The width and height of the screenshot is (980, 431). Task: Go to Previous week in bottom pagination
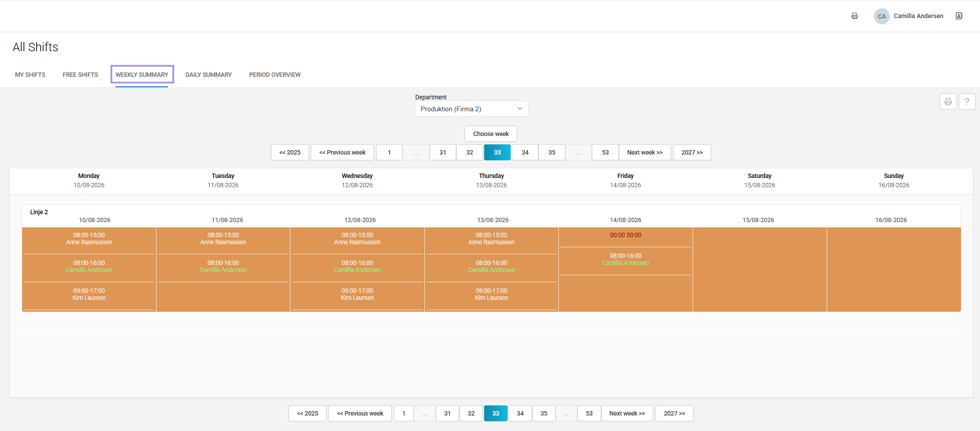tap(360, 413)
